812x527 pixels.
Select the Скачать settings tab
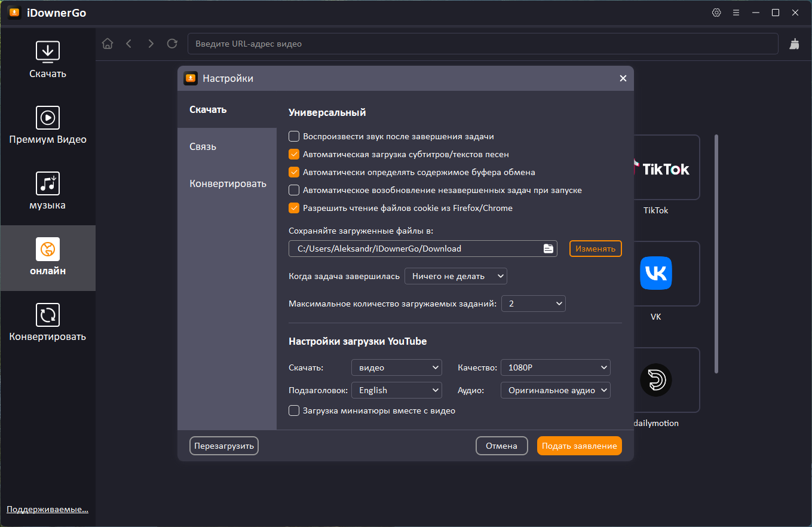coord(227,109)
